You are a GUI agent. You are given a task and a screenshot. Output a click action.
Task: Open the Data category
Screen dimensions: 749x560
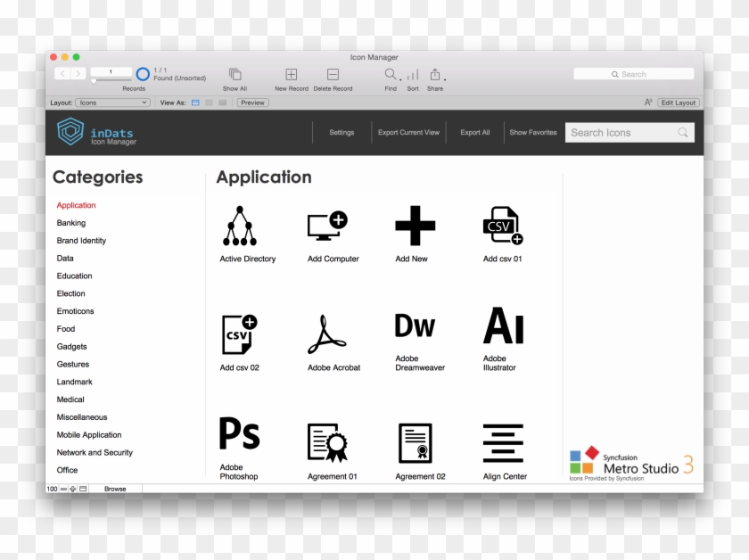pos(65,258)
